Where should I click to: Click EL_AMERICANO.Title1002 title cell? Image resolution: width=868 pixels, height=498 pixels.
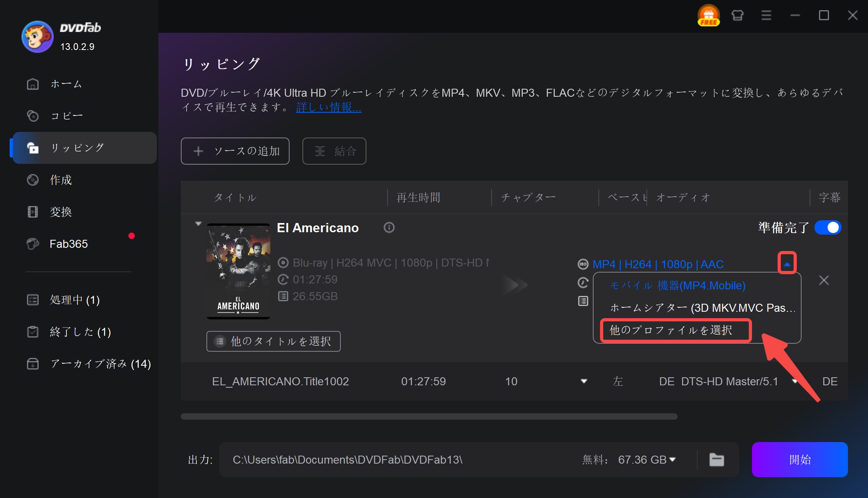280,381
